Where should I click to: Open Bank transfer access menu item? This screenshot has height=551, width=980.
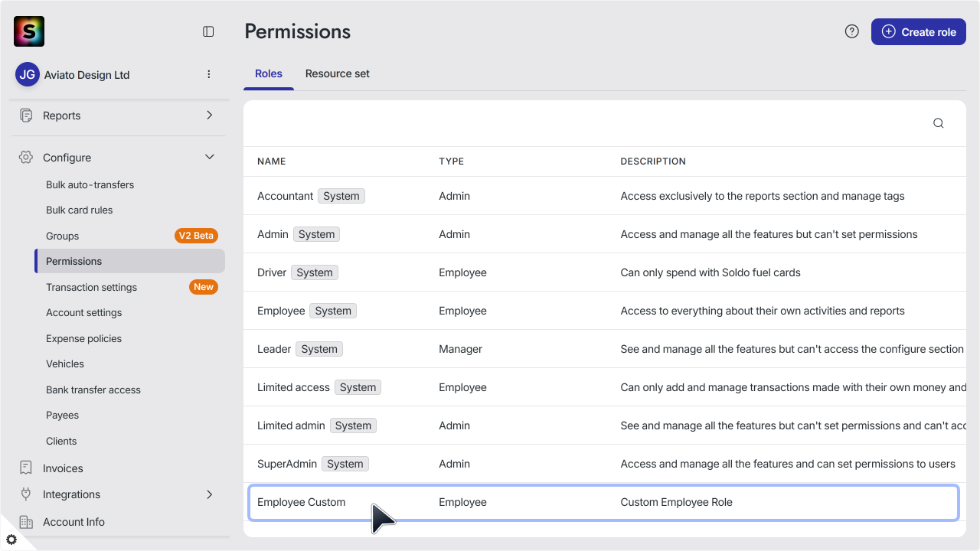93,390
